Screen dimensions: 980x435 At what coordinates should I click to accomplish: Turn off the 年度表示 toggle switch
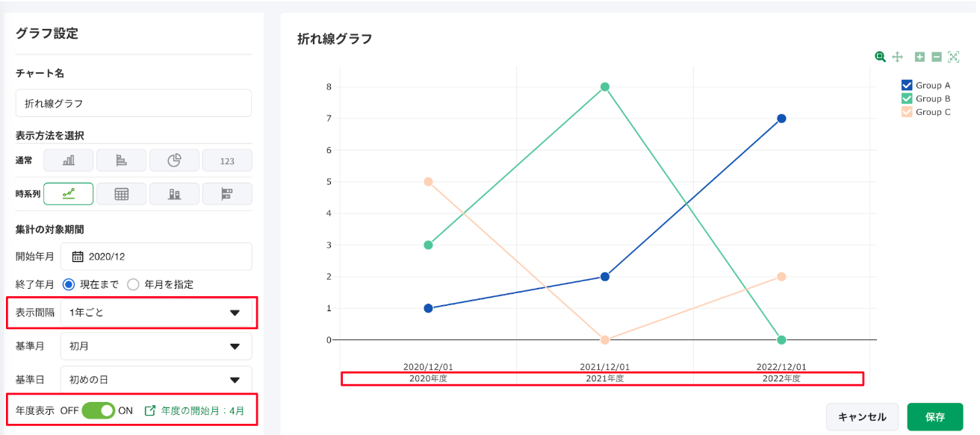tap(98, 410)
